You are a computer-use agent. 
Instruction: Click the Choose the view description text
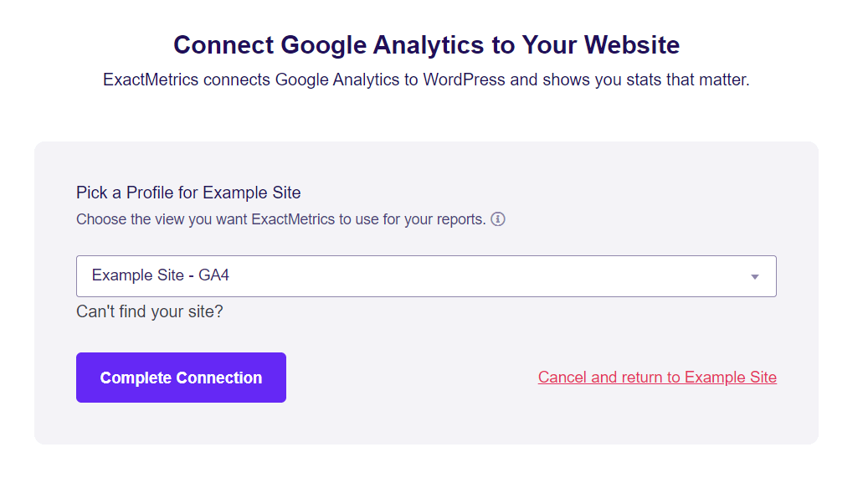(280, 219)
